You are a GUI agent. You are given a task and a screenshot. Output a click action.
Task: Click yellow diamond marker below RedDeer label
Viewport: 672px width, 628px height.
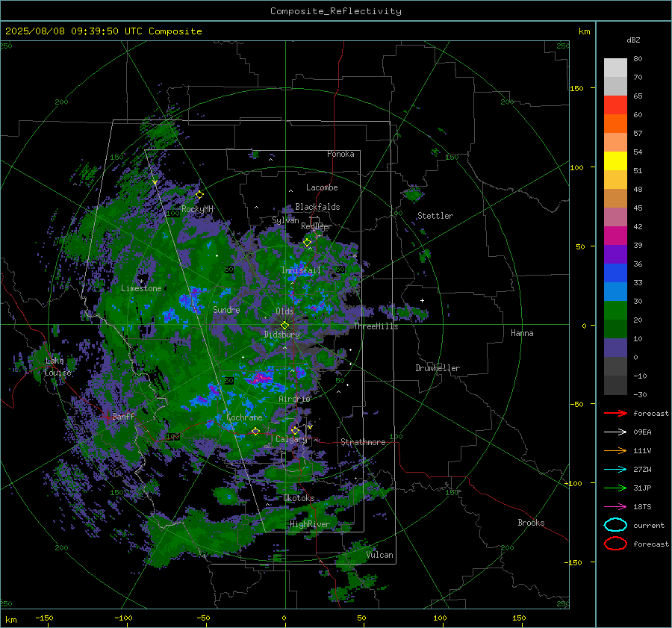tap(308, 243)
